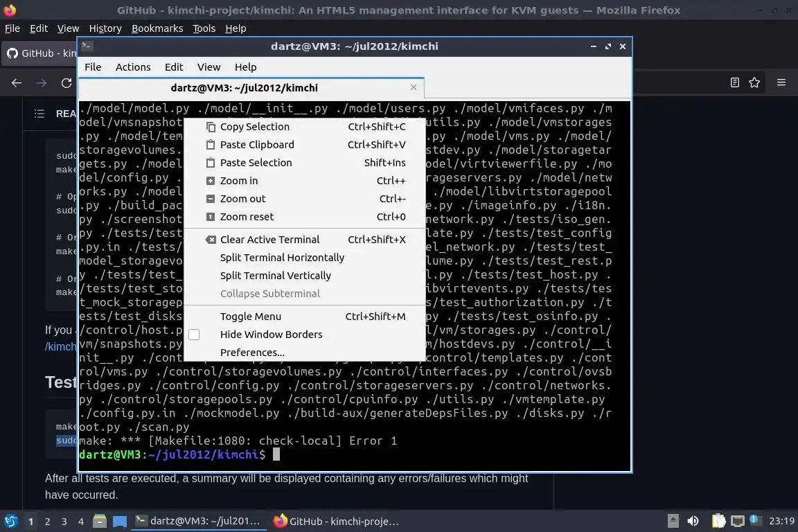Open Preferences... from context menu

coord(304,353)
